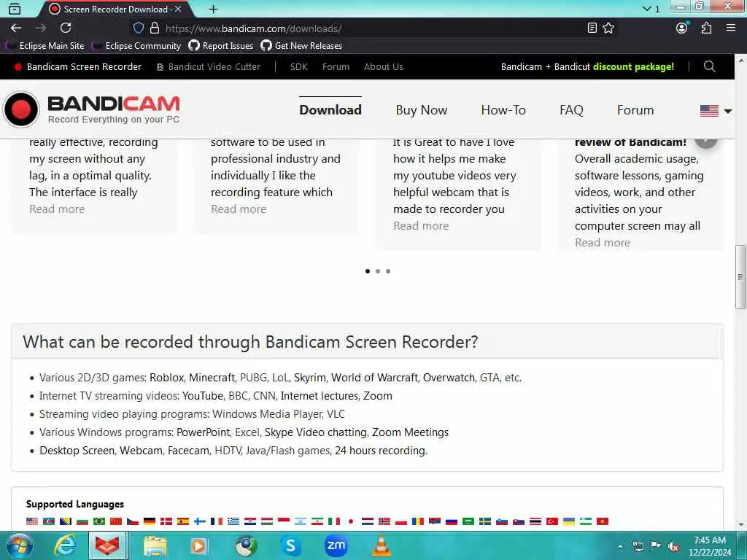
Task: Open the FAQ tab
Action: click(571, 110)
